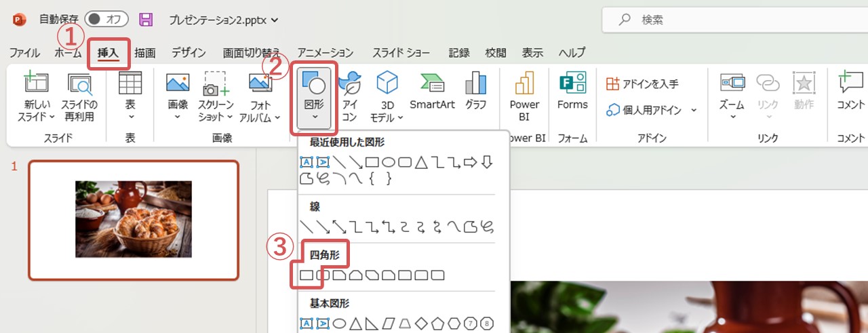Pick the hexagon under 基本図形

(454, 324)
